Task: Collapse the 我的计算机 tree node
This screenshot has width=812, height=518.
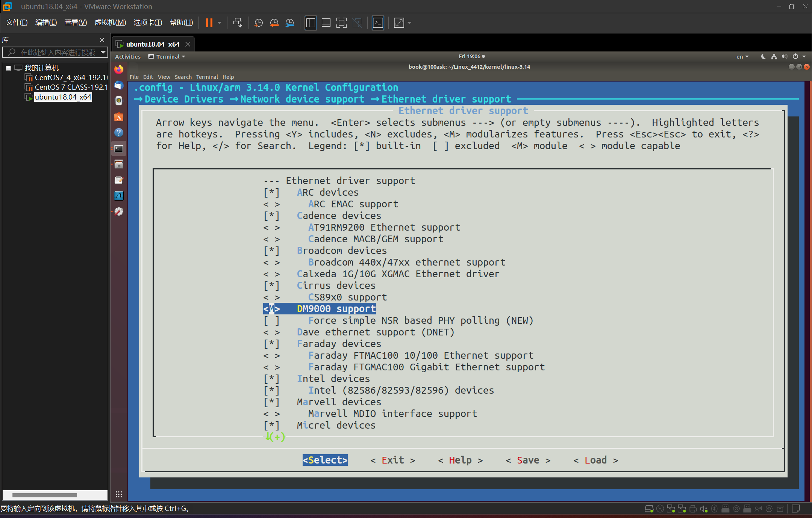Action: [8, 68]
